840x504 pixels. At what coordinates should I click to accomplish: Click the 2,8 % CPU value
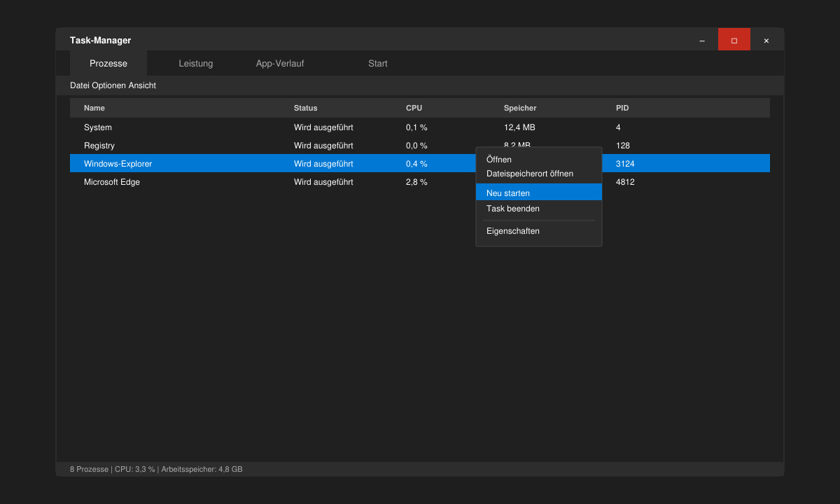tap(416, 182)
